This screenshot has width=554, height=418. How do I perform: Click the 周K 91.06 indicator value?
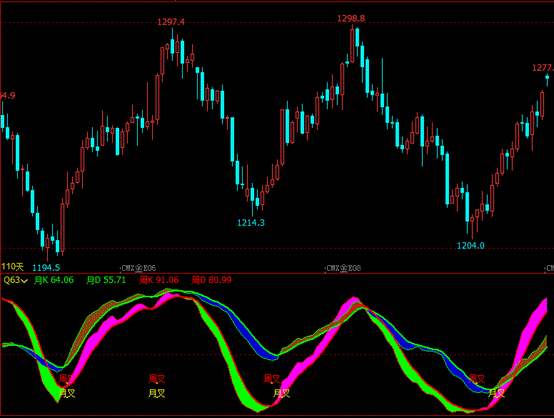tap(159, 280)
